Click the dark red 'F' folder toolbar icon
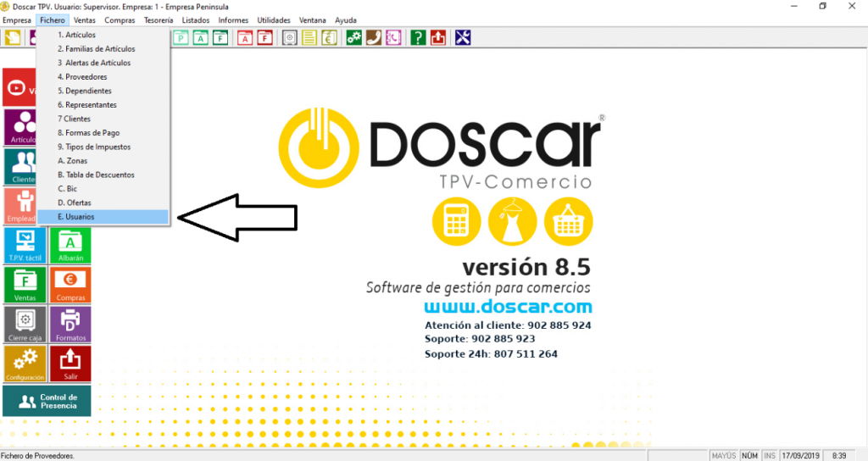 [264, 37]
